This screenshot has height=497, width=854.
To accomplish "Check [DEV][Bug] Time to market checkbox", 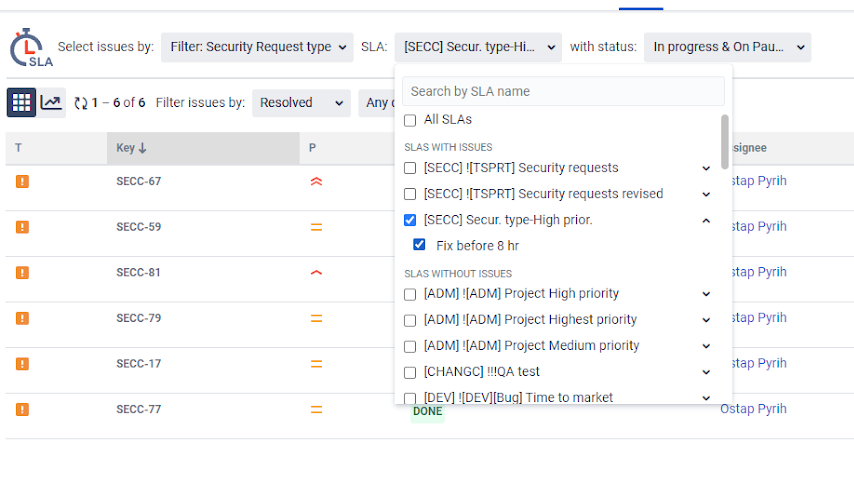I will (410, 398).
